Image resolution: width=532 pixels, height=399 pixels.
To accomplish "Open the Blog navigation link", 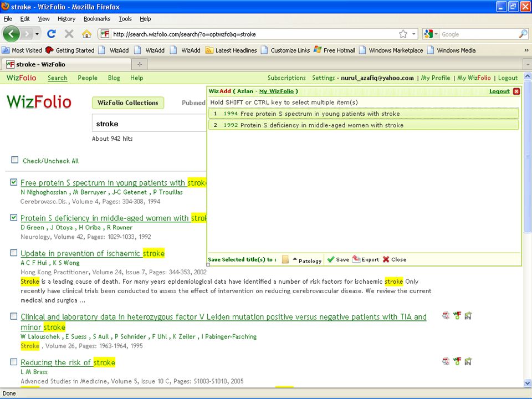I will point(114,78).
